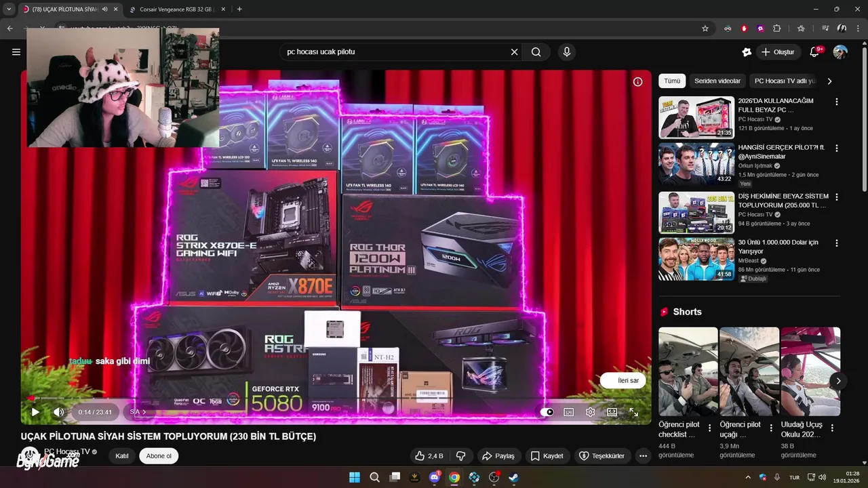868x488 pixels.
Task: Switch player to theater mode
Action: point(612,411)
